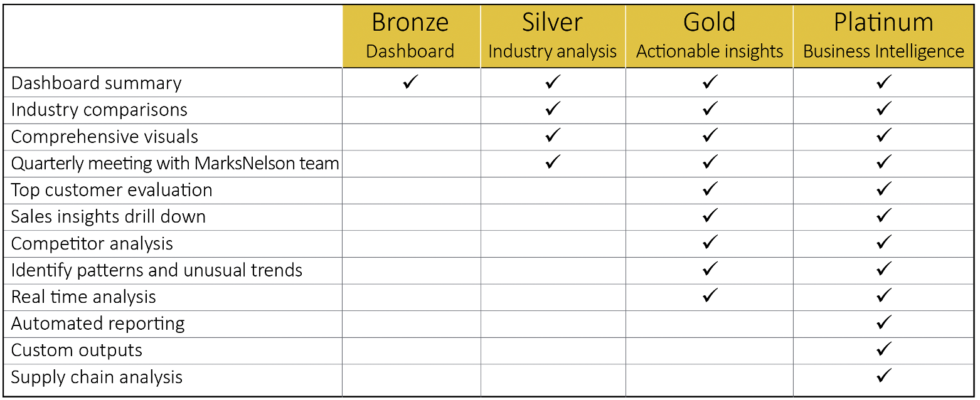Click Platinum checkmark for Supply chain analysis

click(883, 376)
